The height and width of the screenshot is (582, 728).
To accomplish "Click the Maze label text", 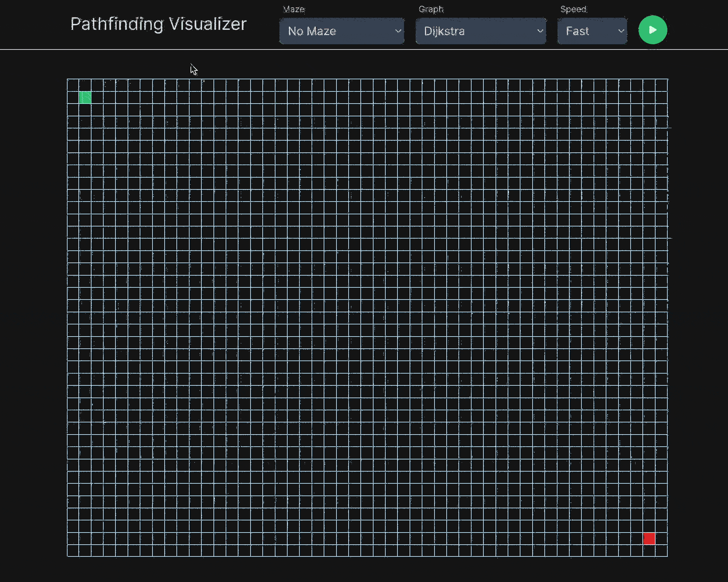I will coord(294,10).
